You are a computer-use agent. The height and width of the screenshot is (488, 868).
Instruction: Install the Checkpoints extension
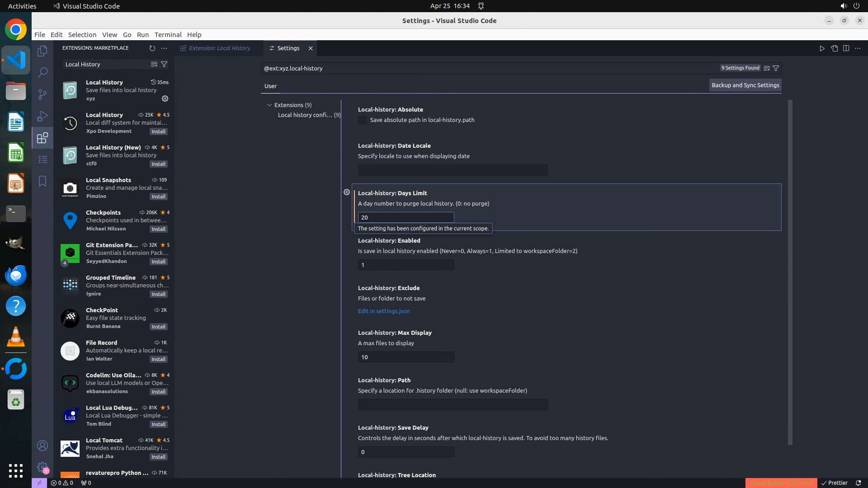click(158, 229)
